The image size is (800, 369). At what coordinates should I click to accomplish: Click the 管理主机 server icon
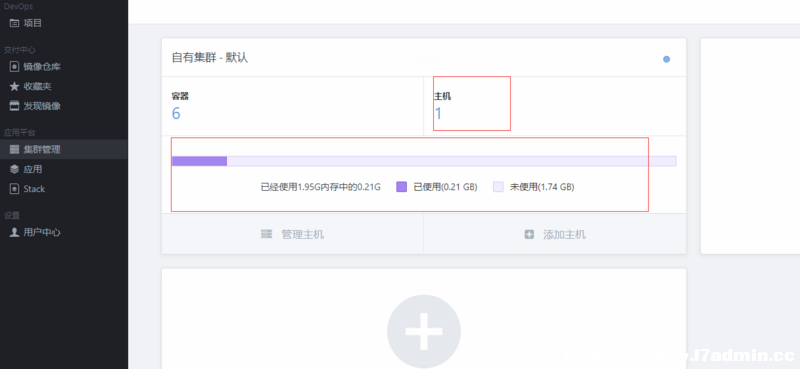(266, 234)
